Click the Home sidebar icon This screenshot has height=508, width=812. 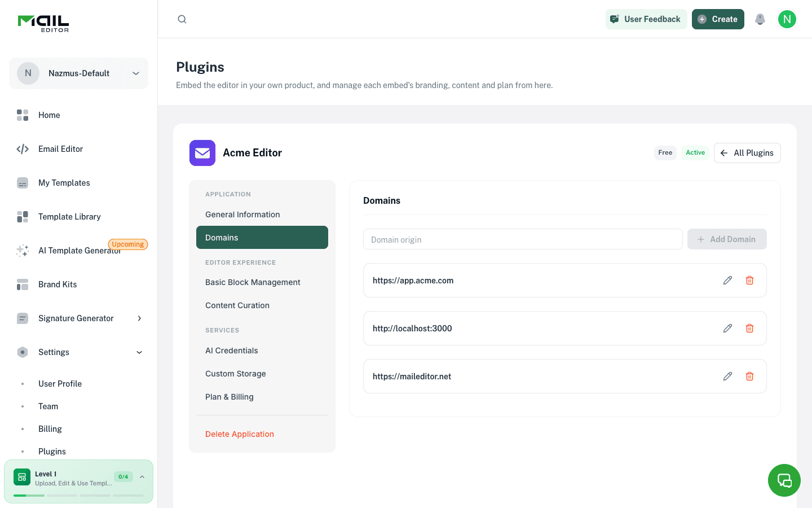pyautogui.click(x=23, y=115)
